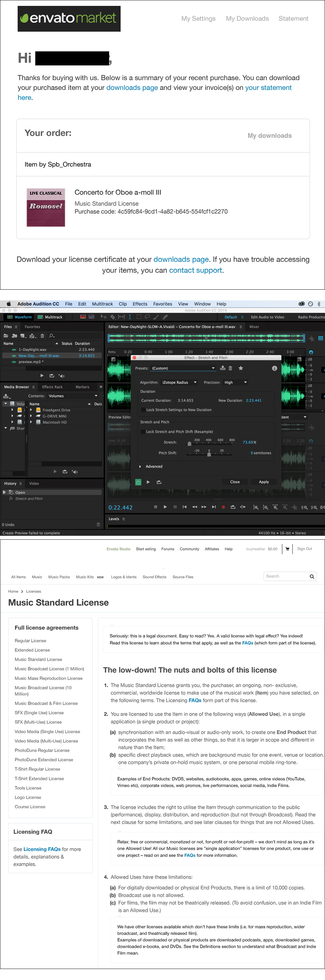Screen dimensions: 325x980
Task: Toggle effect power state button
Action: pyautogui.click(x=138, y=482)
